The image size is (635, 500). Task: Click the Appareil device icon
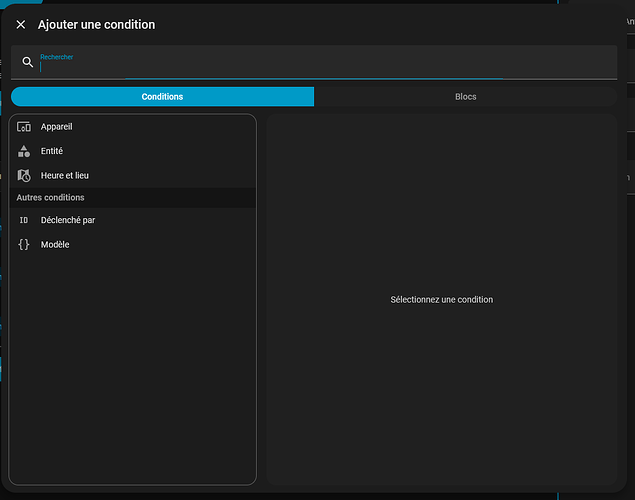[x=24, y=127]
